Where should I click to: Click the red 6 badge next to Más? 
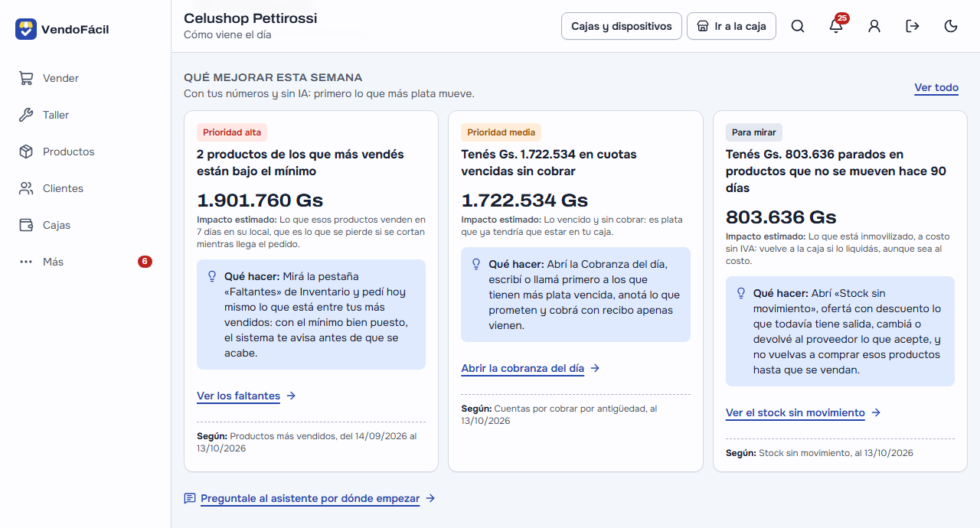click(145, 262)
